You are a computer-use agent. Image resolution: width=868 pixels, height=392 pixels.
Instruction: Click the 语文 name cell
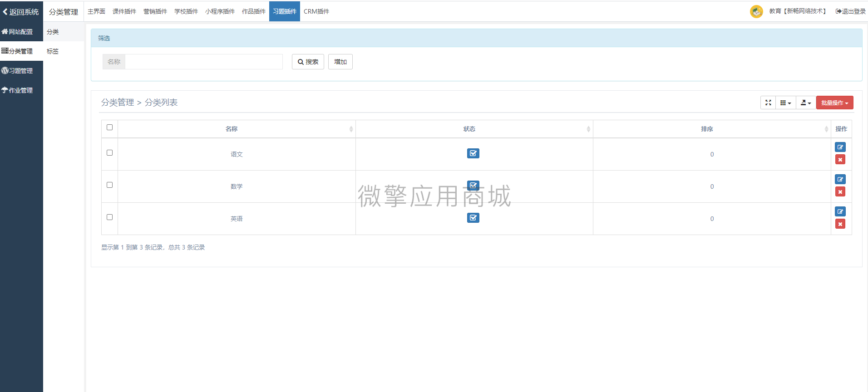237,154
